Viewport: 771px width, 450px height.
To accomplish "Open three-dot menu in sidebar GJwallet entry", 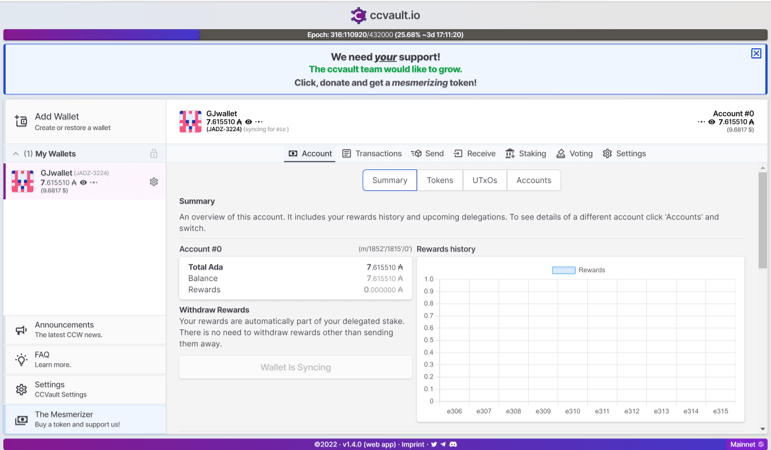I will click(94, 183).
